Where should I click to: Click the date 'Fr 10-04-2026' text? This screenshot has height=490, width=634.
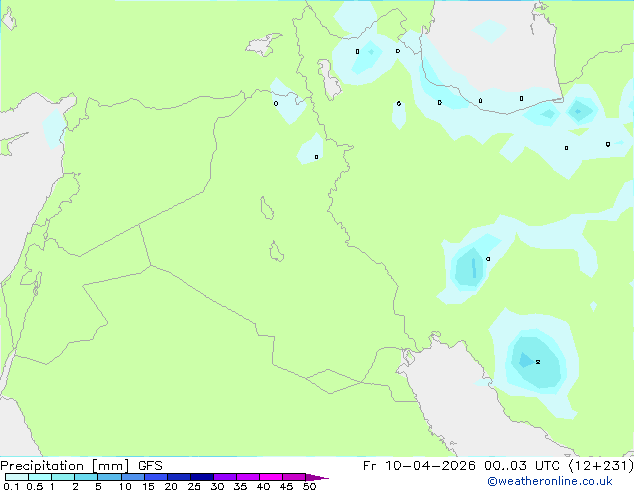[x=419, y=466]
